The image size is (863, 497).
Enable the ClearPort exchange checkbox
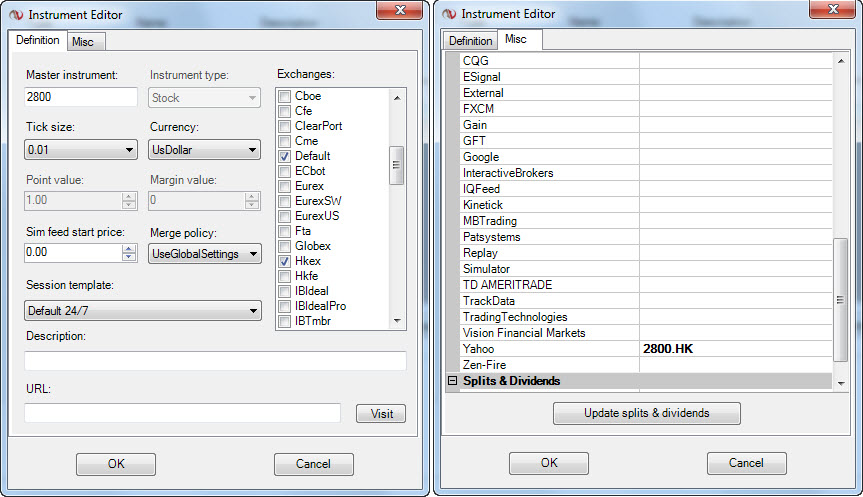click(285, 126)
